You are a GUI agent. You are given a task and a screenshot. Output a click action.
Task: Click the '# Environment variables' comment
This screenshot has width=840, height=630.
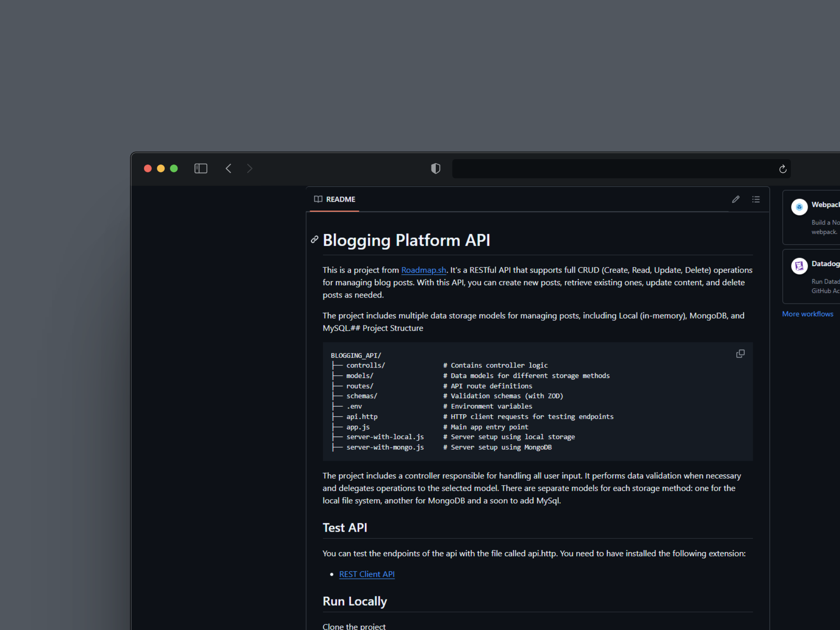pyautogui.click(x=488, y=407)
